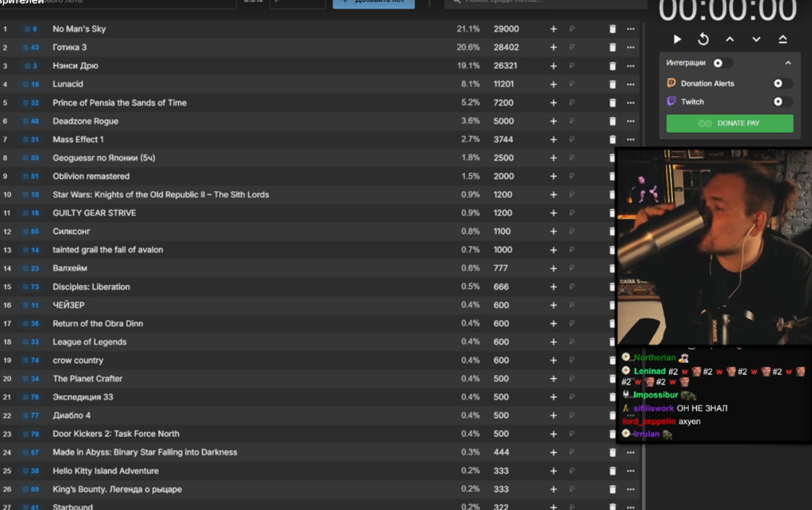Viewport: 812px width, 510px height.
Task: Edit the No Man's Sky amount 29000
Action: (506, 29)
